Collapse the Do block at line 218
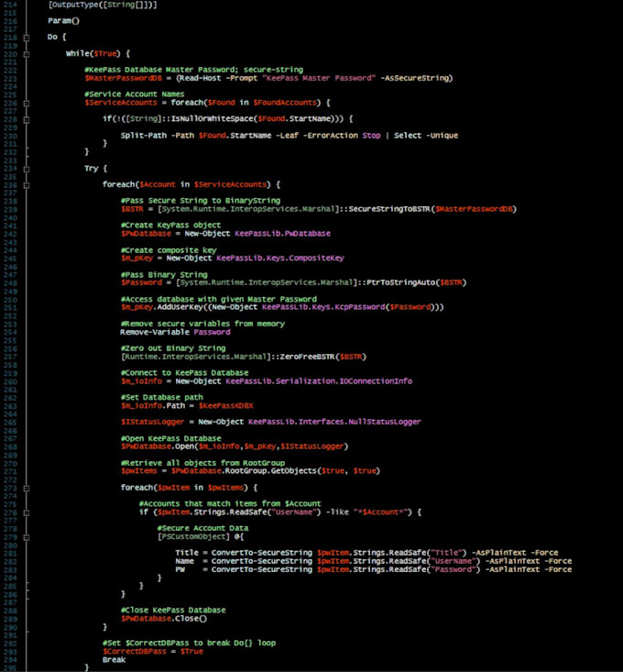This screenshot has width=623, height=672. pyautogui.click(x=27, y=38)
